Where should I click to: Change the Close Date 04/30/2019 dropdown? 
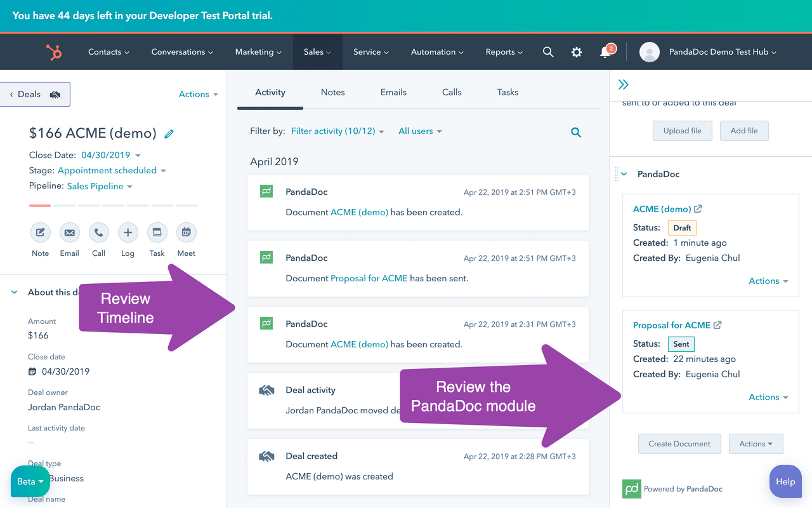click(111, 155)
